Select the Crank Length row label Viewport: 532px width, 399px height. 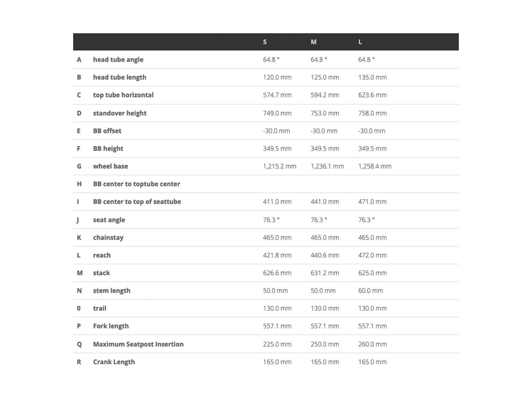(114, 362)
